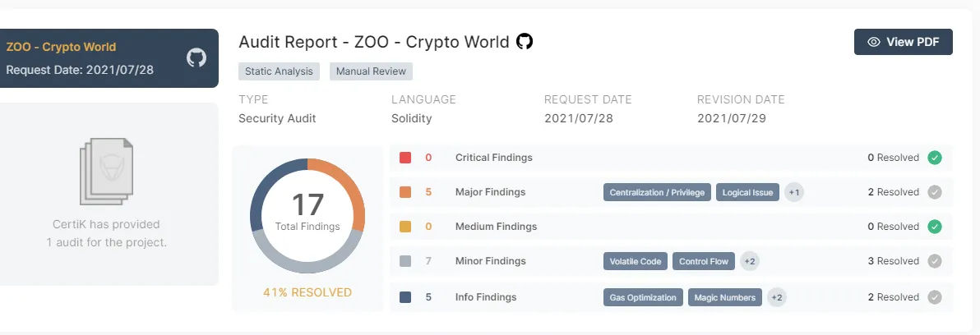Click yellow Medium Findings color swatch
The height and width of the screenshot is (335, 980).
[x=405, y=227]
